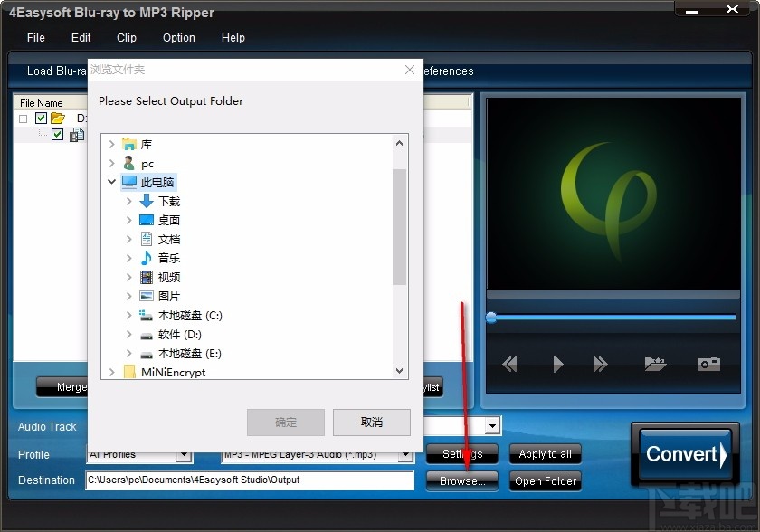Click the open snapshot folder icon

pyautogui.click(x=655, y=364)
